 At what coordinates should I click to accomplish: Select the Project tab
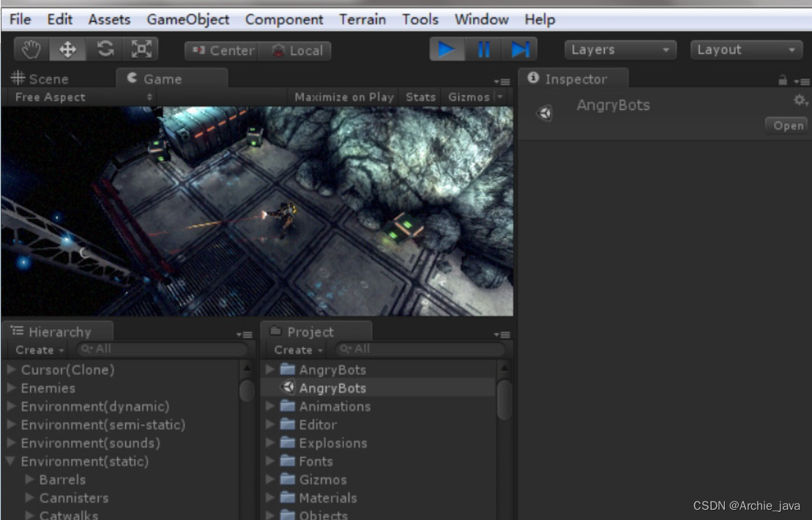coord(316,332)
